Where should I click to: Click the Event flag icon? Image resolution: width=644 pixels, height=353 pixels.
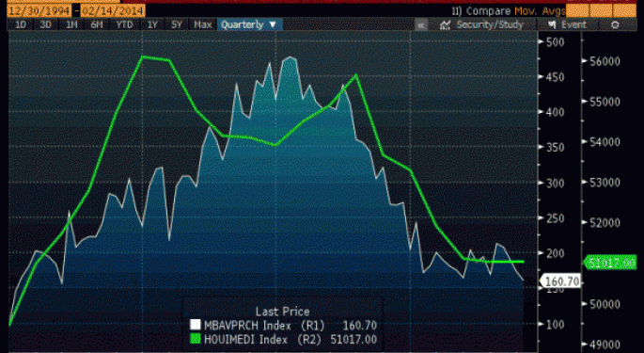(x=553, y=24)
